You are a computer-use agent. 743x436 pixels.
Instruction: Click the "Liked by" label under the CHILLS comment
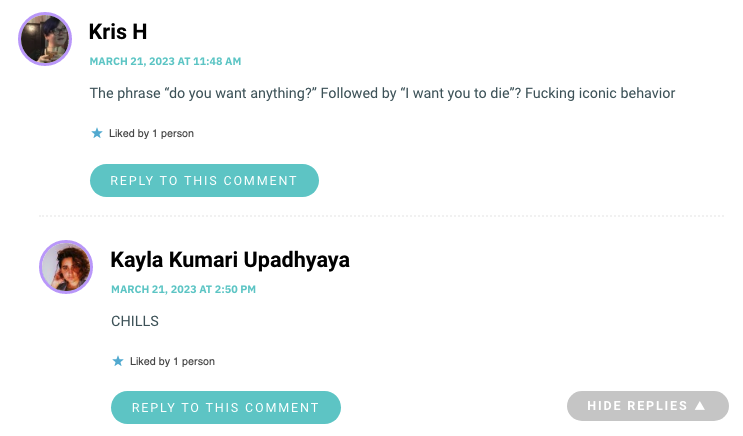(150, 361)
